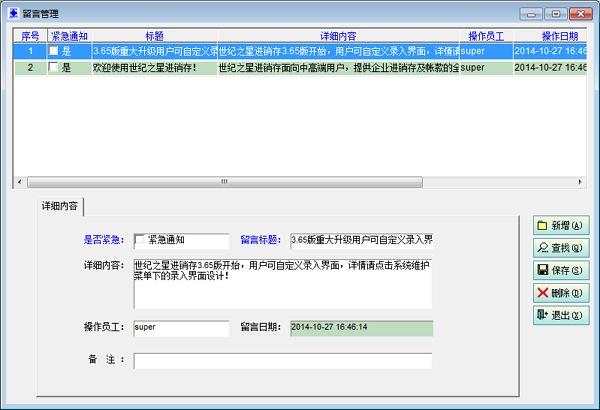The width and height of the screenshot is (600, 410).
Task: Click the row 2 detail content cell
Action: click(x=338, y=68)
